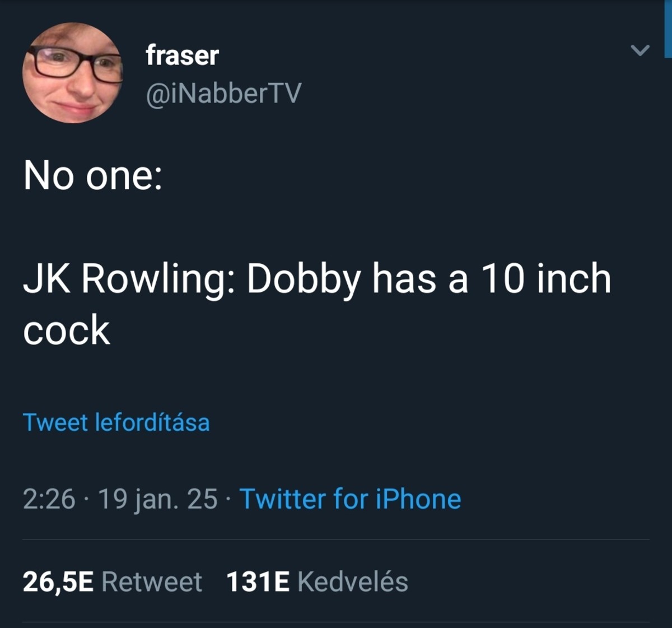This screenshot has width=672, height=628.
Task: Click the word Retweet in stats row
Action: coord(151,582)
